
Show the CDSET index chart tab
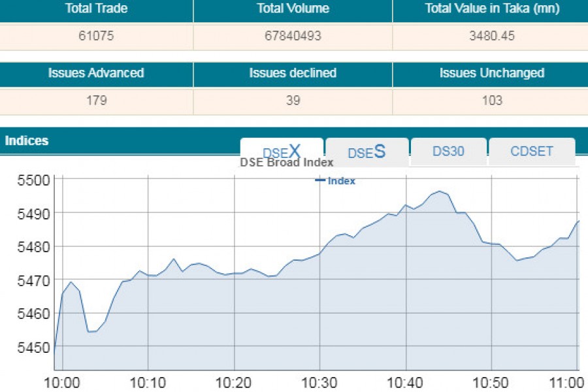531,152
